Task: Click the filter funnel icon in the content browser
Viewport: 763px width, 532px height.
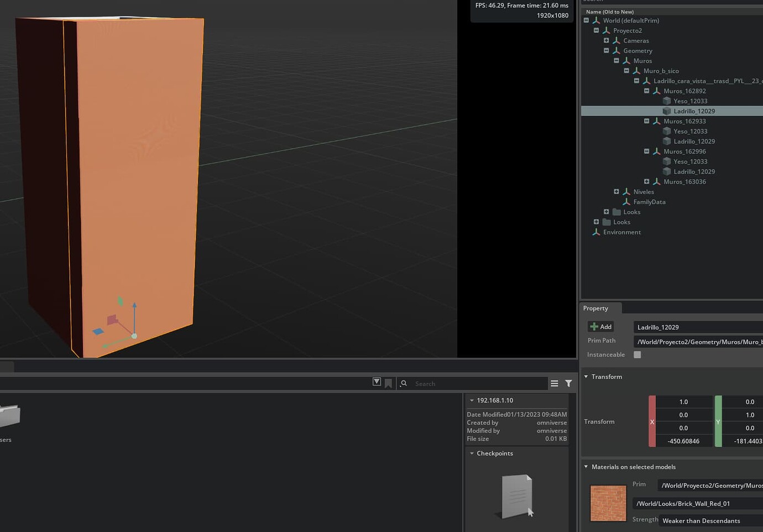Action: coord(568,383)
